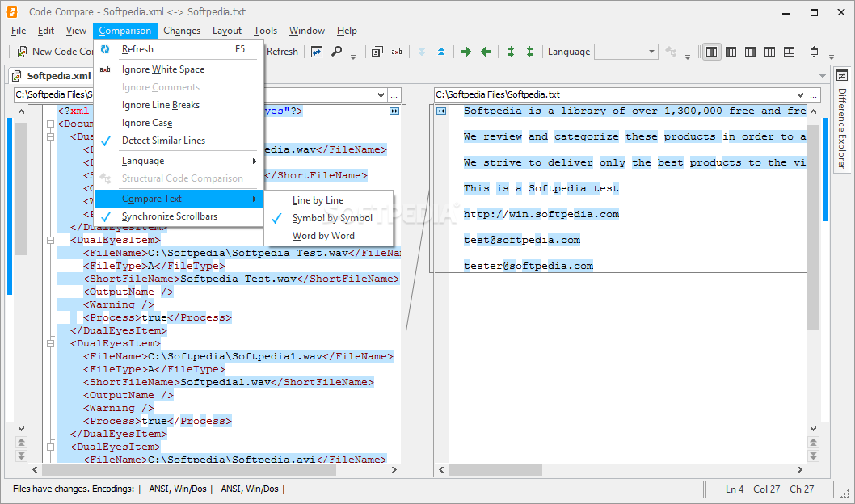Click the collapse unchanged regions icon
The height and width of the screenshot is (504, 855).
[x=814, y=52]
